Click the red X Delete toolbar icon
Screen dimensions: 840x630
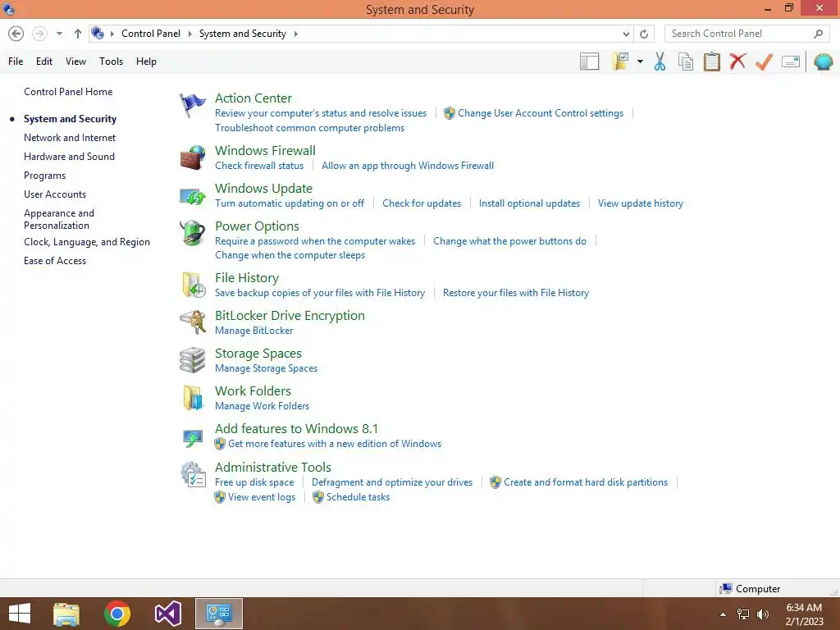(x=737, y=61)
